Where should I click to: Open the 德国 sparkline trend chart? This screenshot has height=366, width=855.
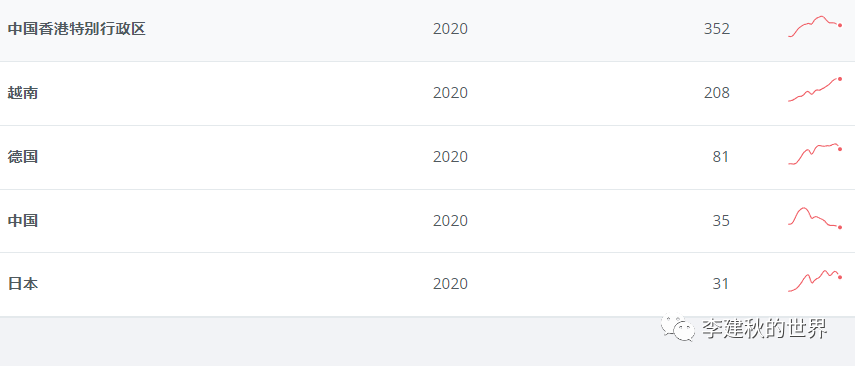815,154
